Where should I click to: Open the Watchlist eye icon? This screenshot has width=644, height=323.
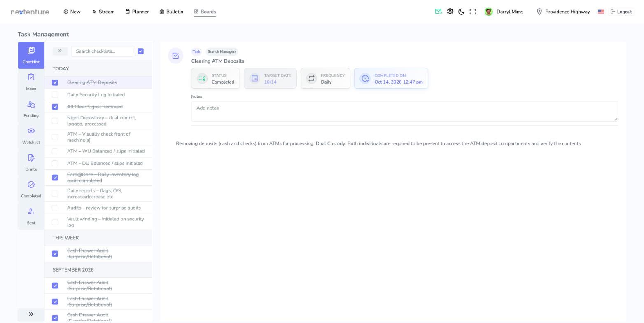[x=31, y=131]
